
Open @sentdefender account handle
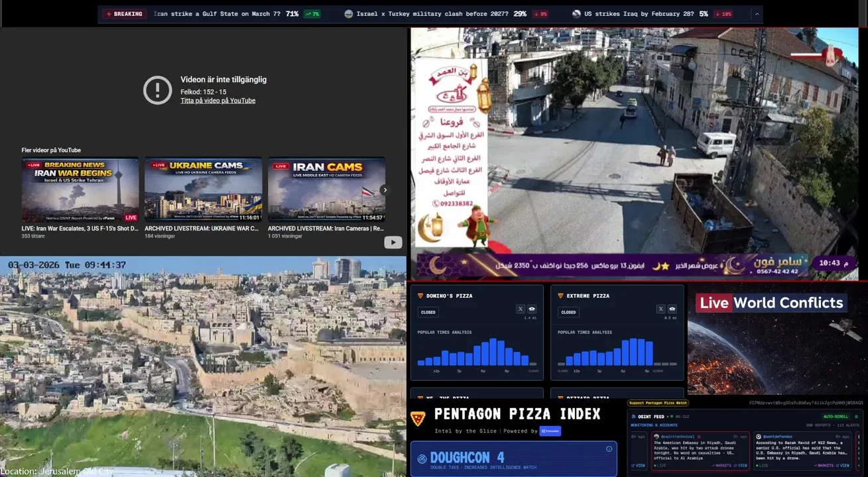point(778,437)
